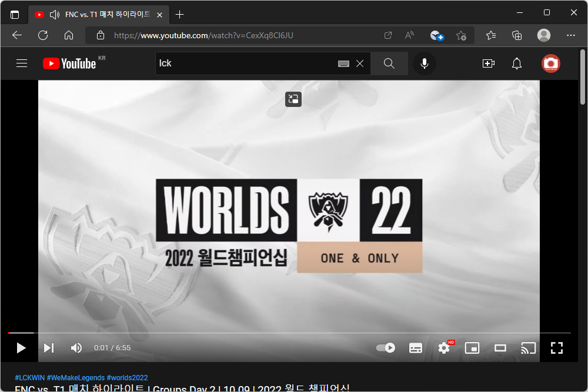Open the tab actions menu icon

pos(15,15)
